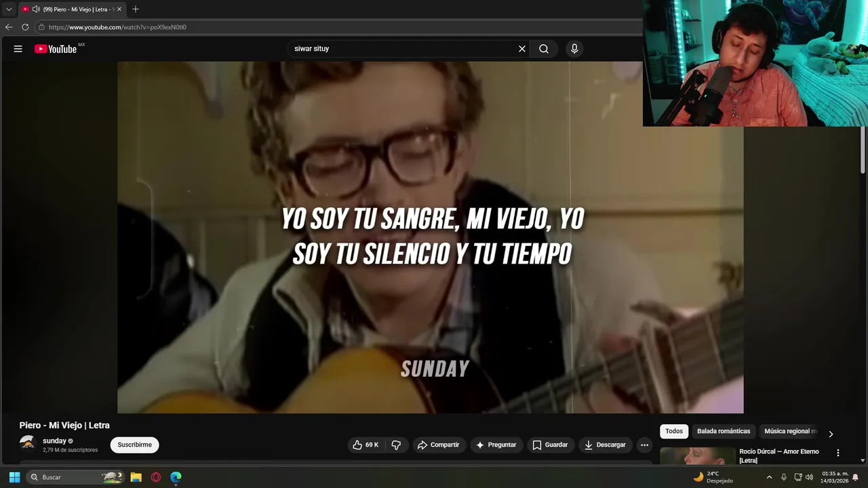Select the Balada románticas filter chip

pyautogui.click(x=724, y=431)
